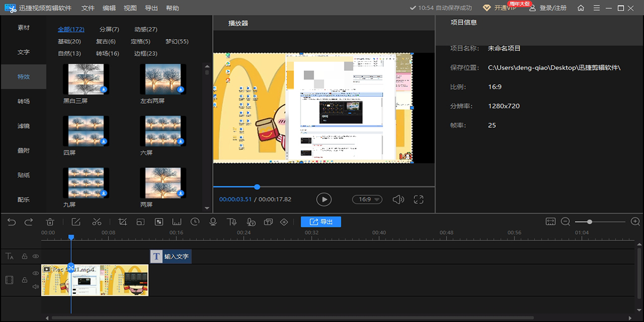Toggle text track visibility eye

pyautogui.click(x=36, y=257)
